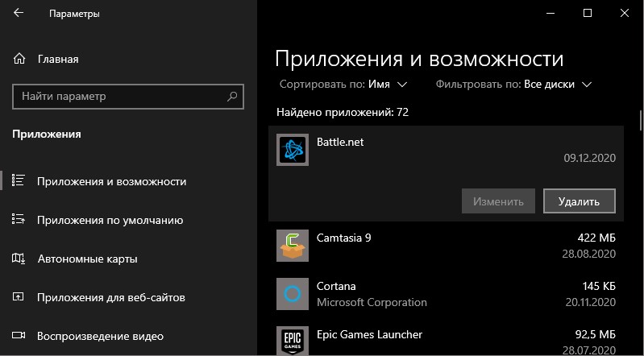Click the Epic Games Launcher icon

293,341
